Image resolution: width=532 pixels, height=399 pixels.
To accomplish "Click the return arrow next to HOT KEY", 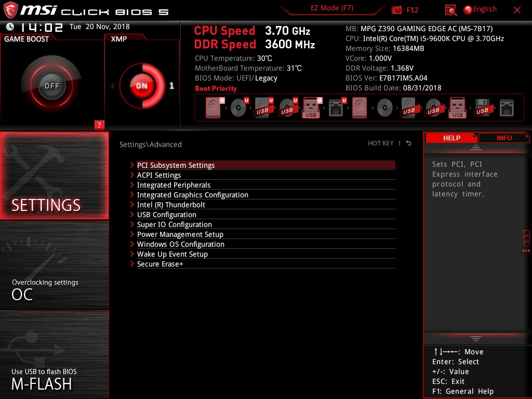I will [408, 143].
